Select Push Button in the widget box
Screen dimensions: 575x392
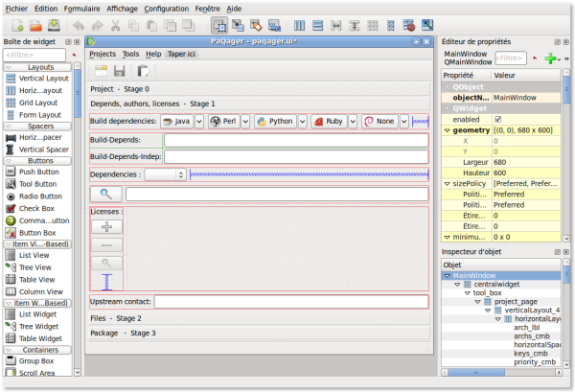point(38,171)
